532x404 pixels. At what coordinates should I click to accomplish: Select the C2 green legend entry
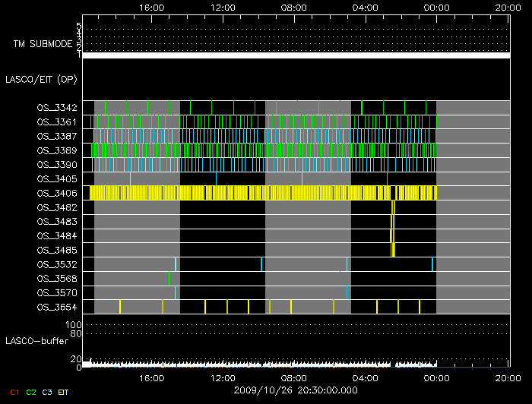pyautogui.click(x=30, y=391)
